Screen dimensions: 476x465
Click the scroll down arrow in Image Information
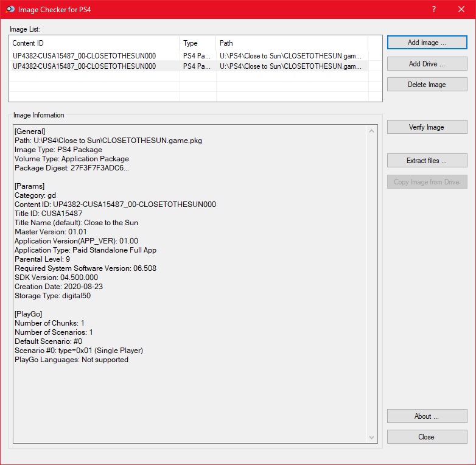(371, 438)
